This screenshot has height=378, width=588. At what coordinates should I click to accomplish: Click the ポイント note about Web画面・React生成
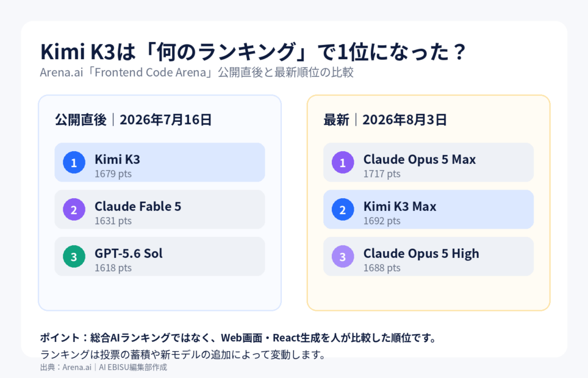[239, 338]
